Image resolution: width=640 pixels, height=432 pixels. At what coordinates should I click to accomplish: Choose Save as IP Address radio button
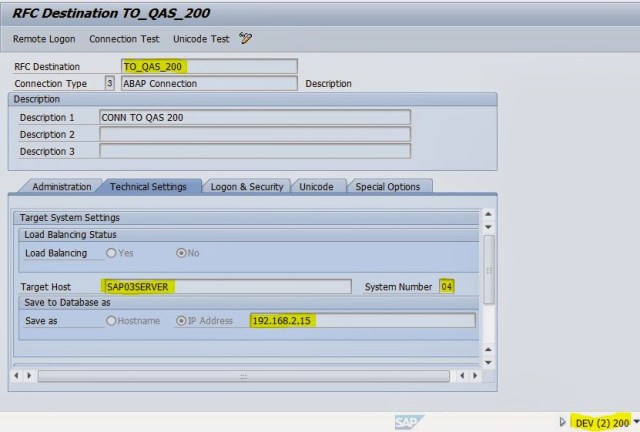tap(181, 321)
